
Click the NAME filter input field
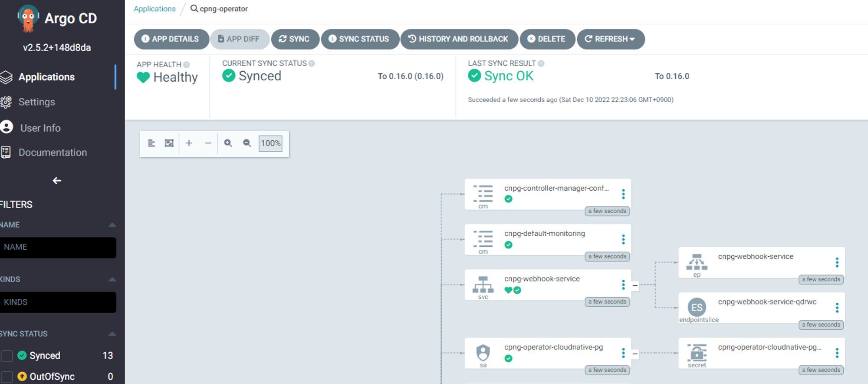point(58,248)
